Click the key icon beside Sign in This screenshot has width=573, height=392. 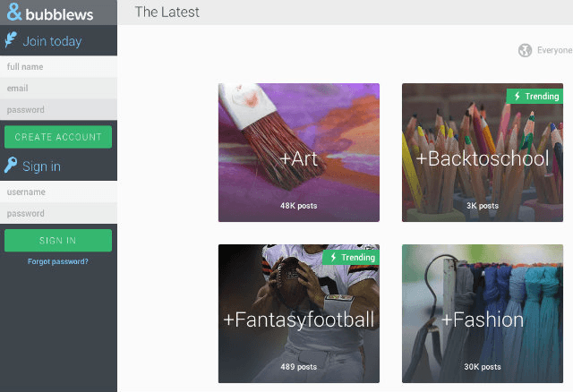point(12,166)
